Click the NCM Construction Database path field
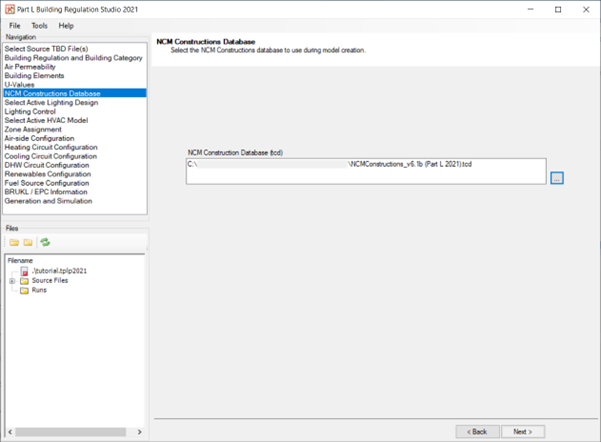601x442 pixels. (366, 171)
